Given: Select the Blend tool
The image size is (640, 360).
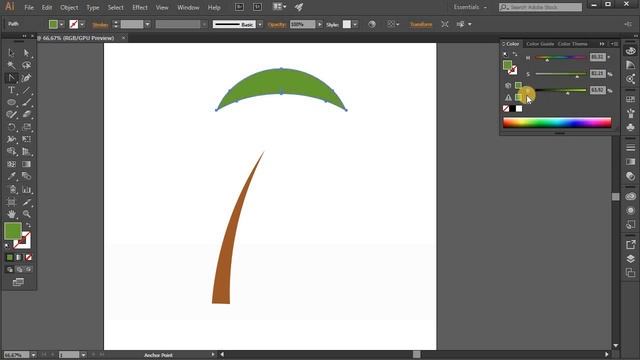Looking at the screenshot, I should (x=27, y=176).
